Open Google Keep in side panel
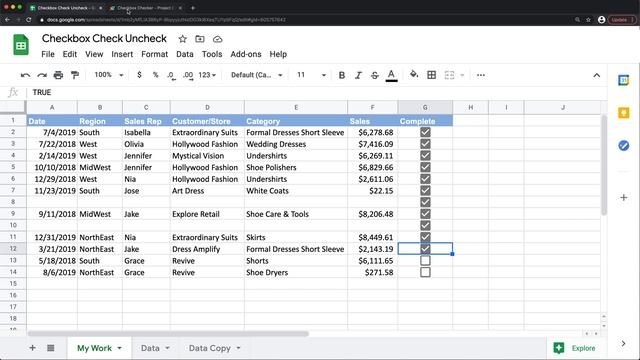 (623, 113)
